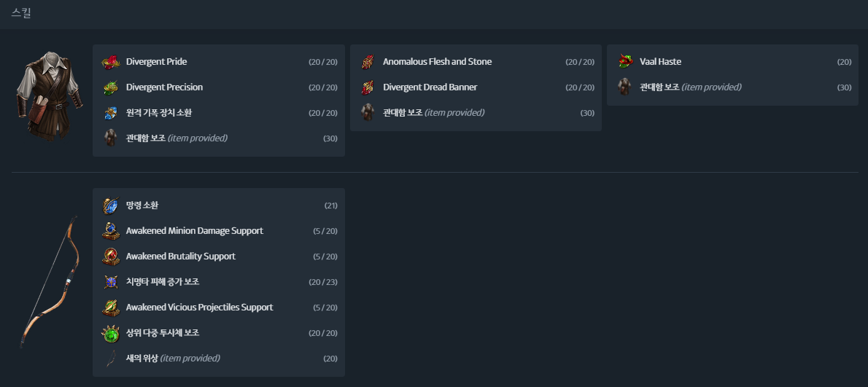Image resolution: width=868 pixels, height=387 pixels.
Task: Click the 망령 소환 gem icon
Action: (111, 206)
